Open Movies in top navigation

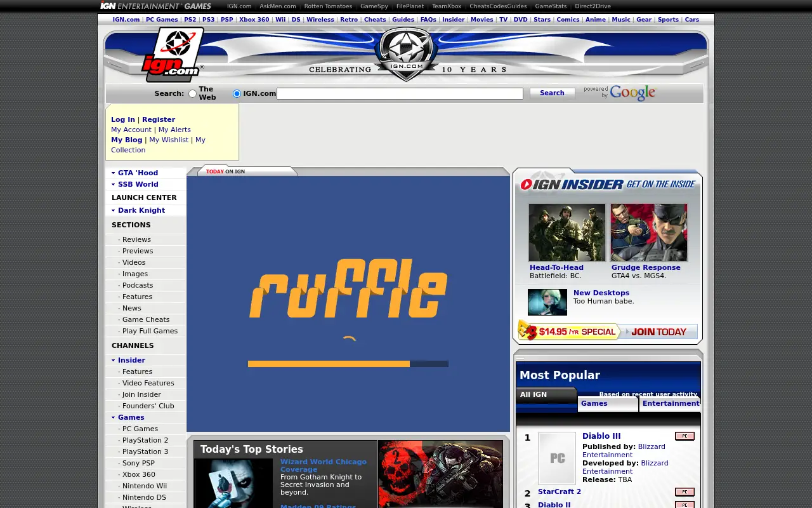tap(481, 20)
